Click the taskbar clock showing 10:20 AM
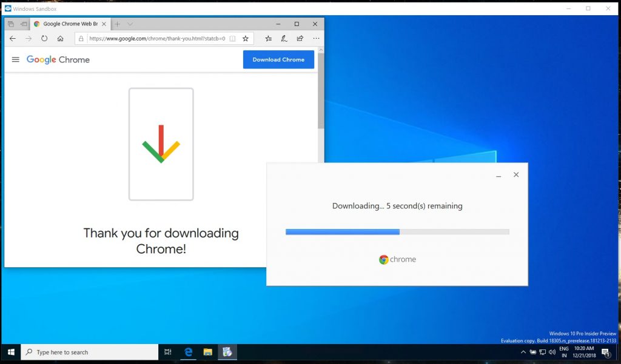The width and height of the screenshot is (621, 364). coord(584,352)
